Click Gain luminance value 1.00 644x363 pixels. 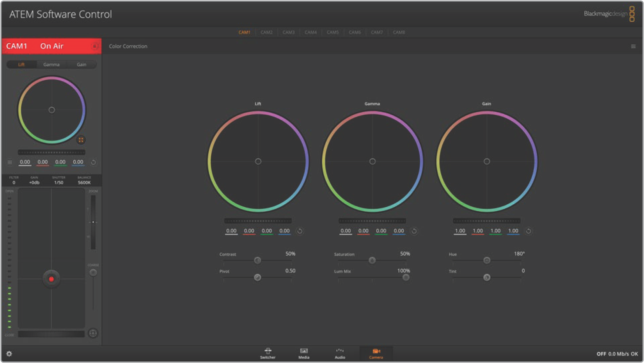(460, 231)
